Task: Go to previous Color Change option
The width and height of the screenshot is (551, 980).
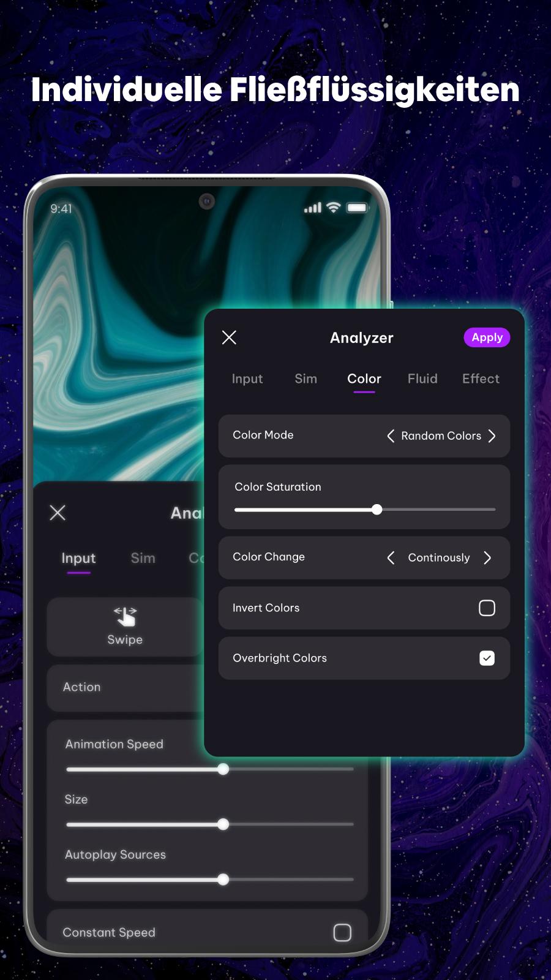Action: (x=390, y=557)
